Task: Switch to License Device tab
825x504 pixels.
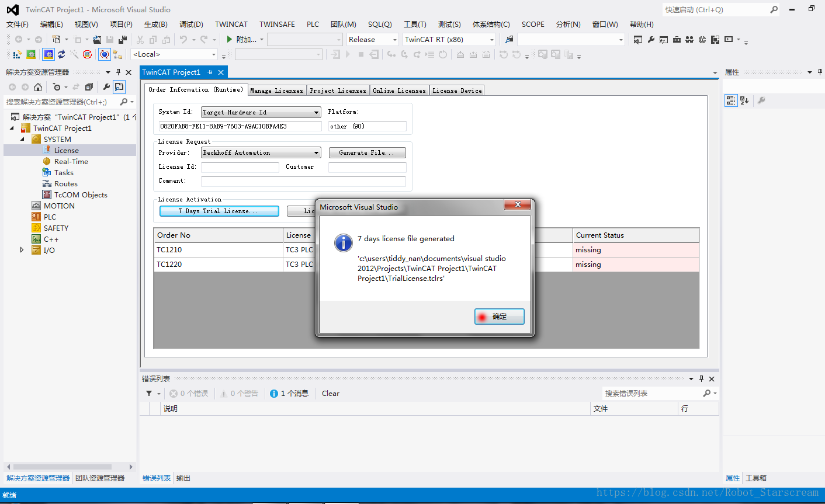Action: tap(457, 91)
